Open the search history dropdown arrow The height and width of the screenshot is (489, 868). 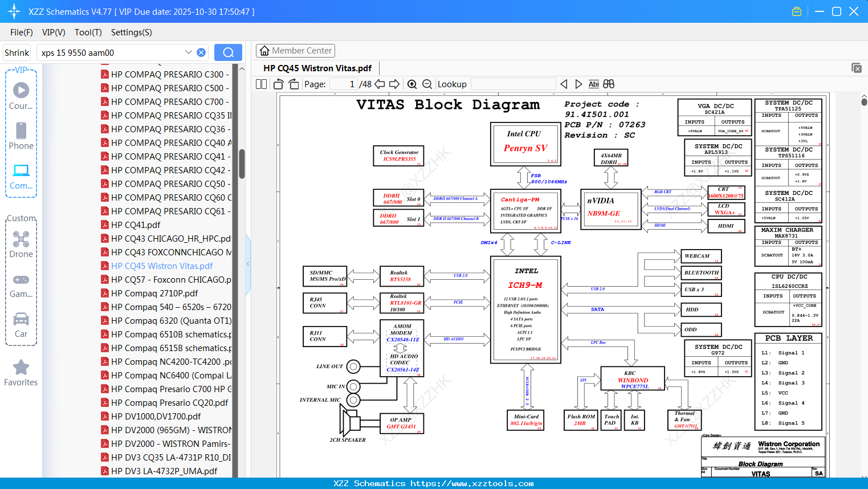point(189,52)
